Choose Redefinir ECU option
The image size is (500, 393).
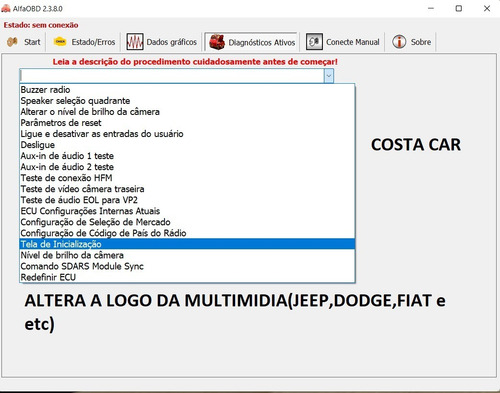tap(187, 277)
